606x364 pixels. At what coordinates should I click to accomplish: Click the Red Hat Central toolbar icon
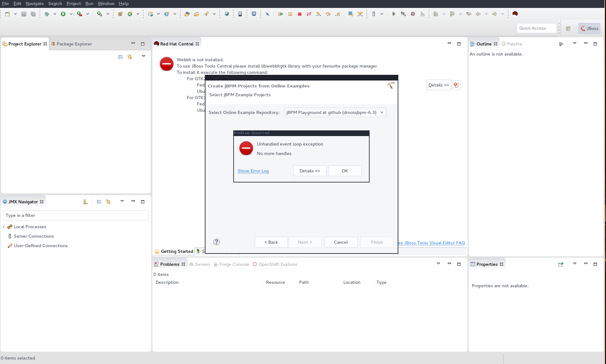pyautogui.click(x=515, y=14)
